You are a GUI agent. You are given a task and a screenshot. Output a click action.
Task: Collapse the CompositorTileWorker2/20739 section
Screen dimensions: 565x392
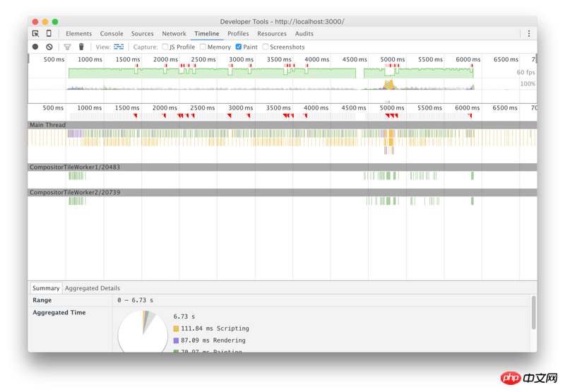(74, 192)
